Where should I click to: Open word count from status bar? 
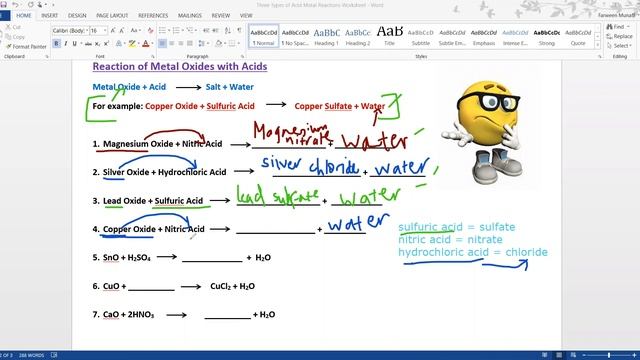pyautogui.click(x=31, y=356)
